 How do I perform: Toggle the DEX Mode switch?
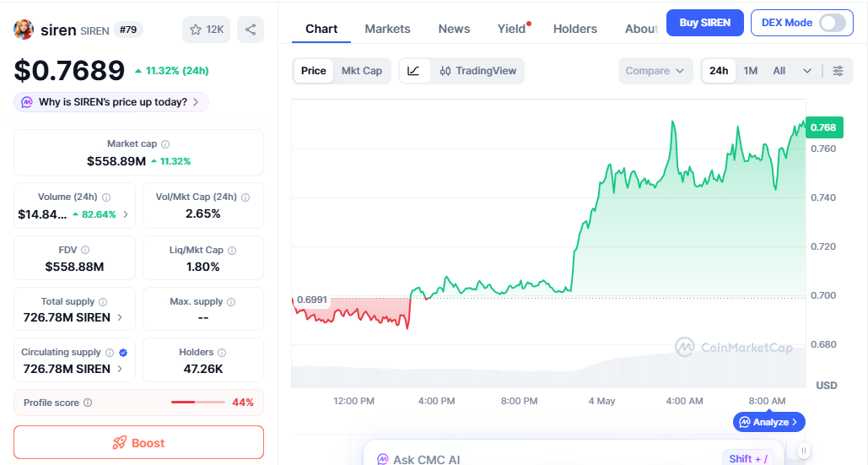[x=832, y=23]
